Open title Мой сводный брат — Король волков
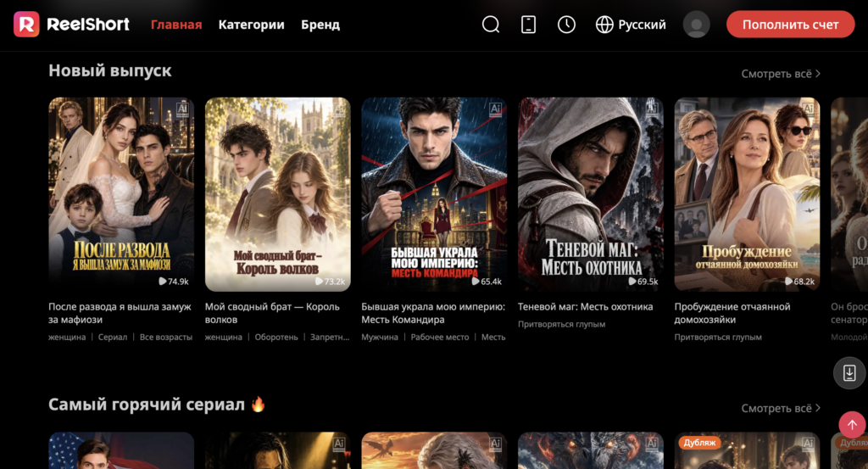 (272, 313)
